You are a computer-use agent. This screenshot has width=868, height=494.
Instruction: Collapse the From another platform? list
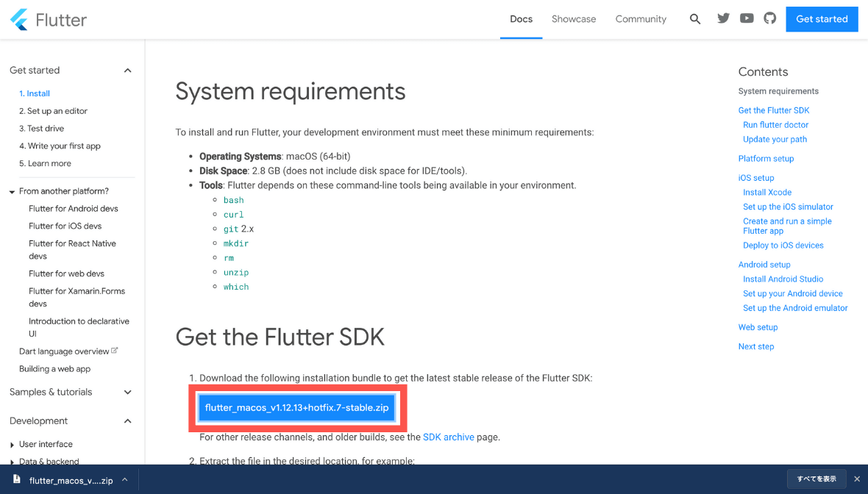(x=11, y=190)
